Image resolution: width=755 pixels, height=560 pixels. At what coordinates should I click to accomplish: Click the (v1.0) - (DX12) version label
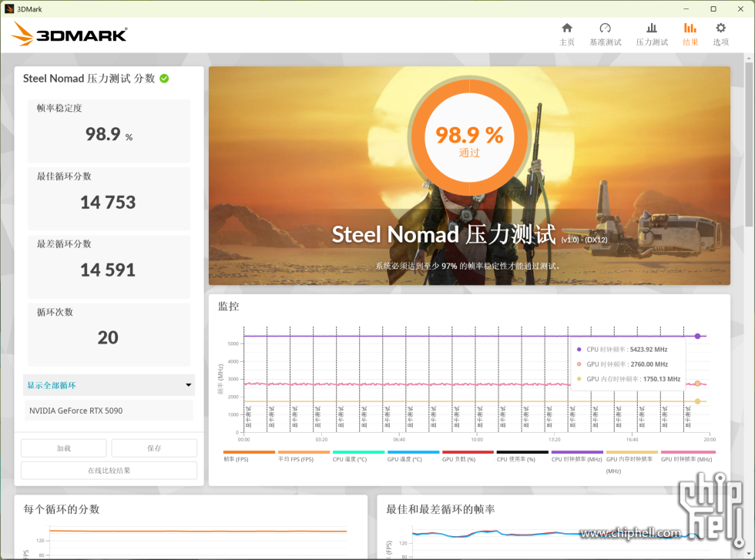click(x=584, y=240)
